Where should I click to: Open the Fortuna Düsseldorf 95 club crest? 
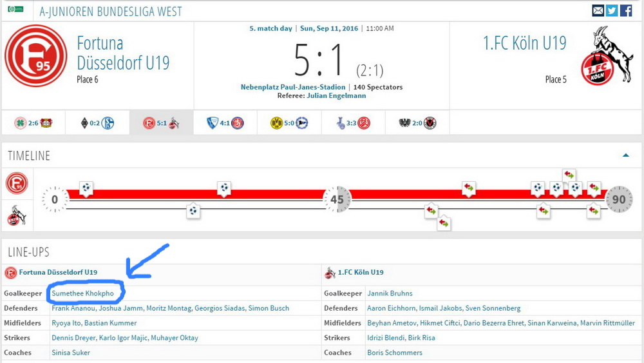point(35,56)
